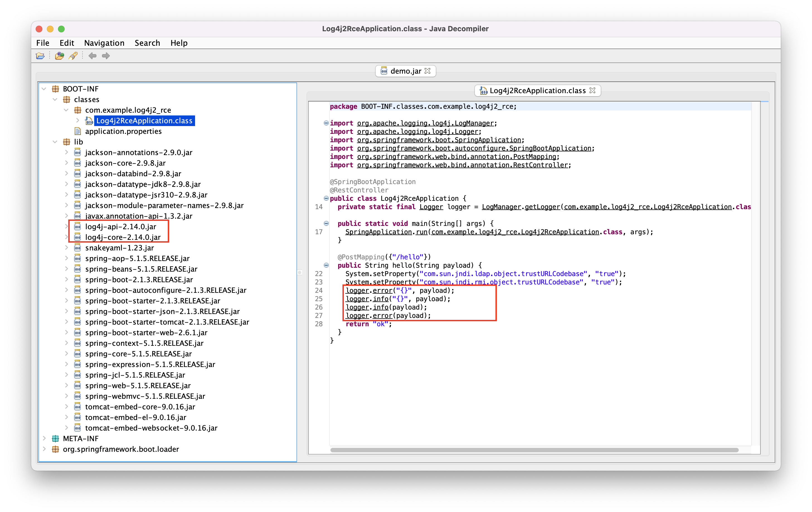Fold the main method code block
Image resolution: width=812 pixels, height=512 pixels.
(x=326, y=223)
